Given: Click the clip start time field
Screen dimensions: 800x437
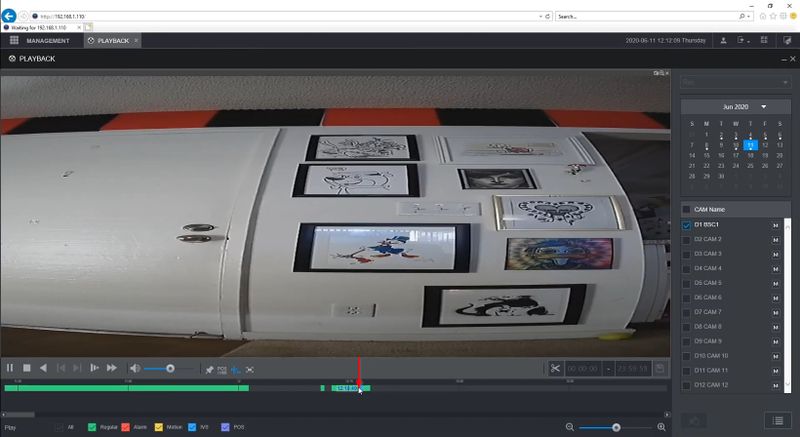Looking at the screenshot, I should [x=583, y=368].
